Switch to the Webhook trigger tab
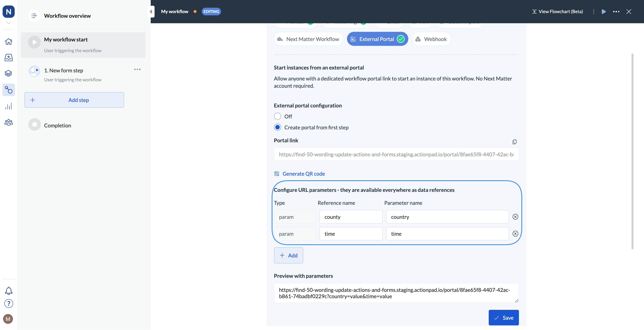This screenshot has height=330, width=644. point(431,39)
